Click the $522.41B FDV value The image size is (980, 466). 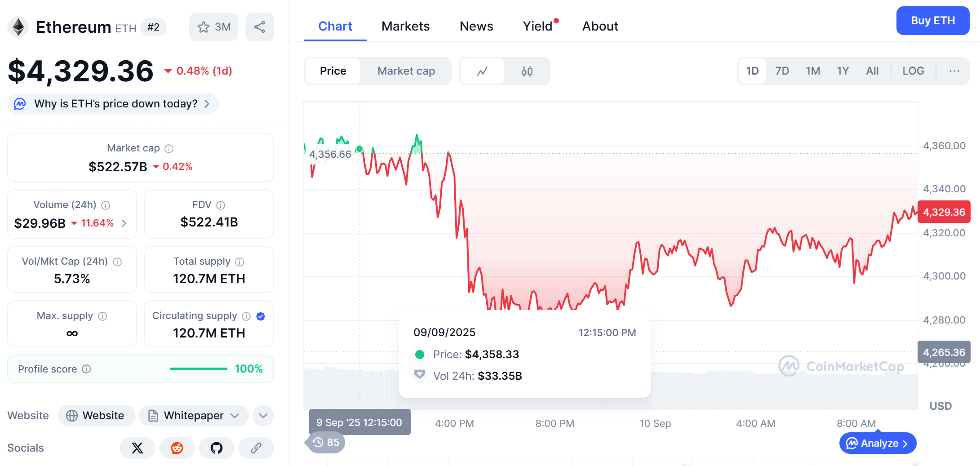tap(209, 222)
